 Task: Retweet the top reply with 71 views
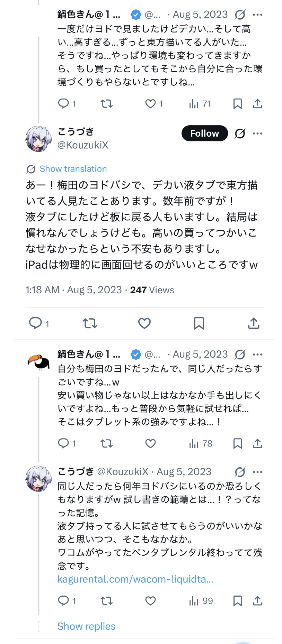[106, 104]
